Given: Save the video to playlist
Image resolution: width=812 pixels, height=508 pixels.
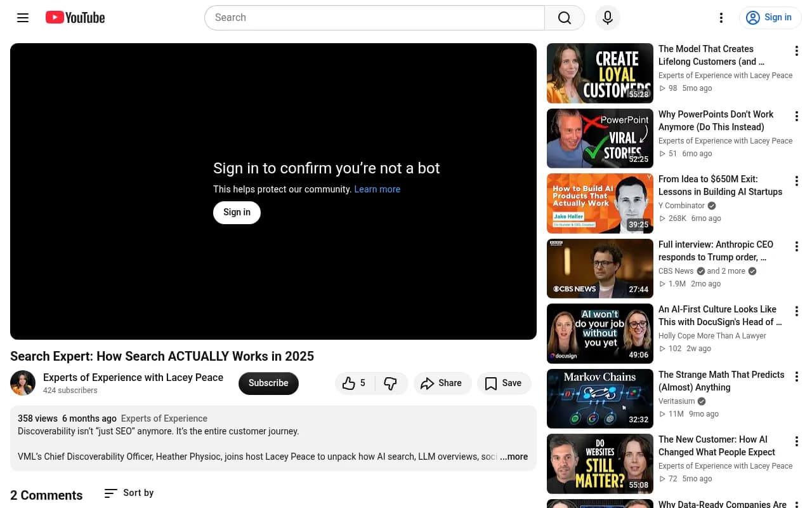Looking at the screenshot, I should point(504,383).
